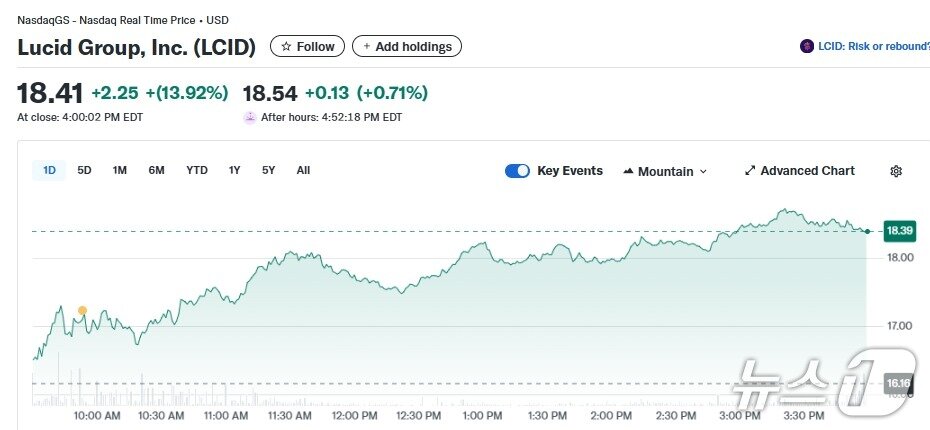
Task: Click the purple LCID analysis icon
Action: pyautogui.click(x=807, y=46)
